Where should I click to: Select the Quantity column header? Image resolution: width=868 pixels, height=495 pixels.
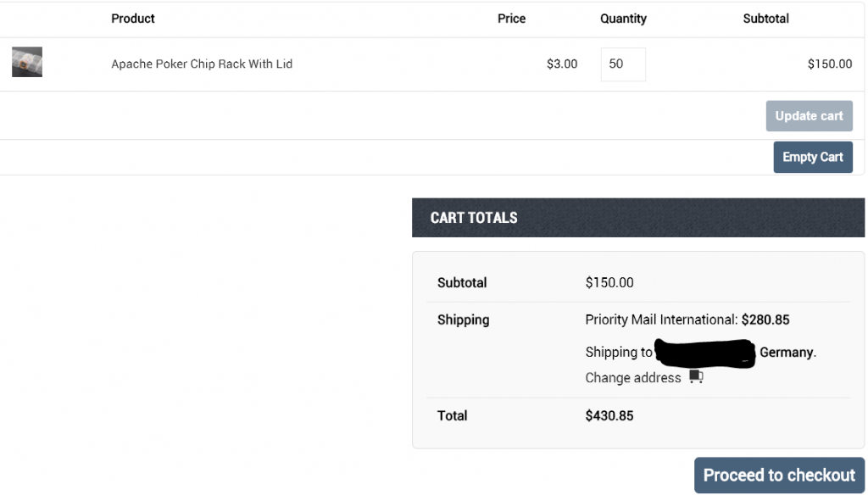623,19
